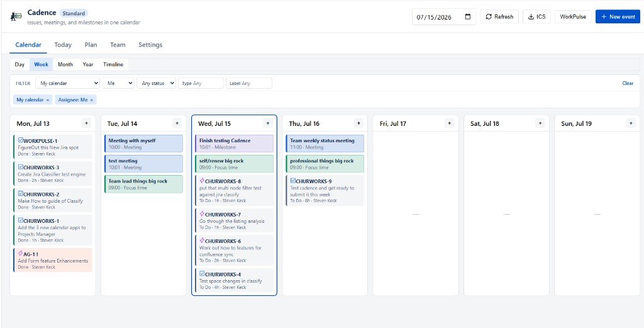This screenshot has height=328, width=644.
Task: Select the Year view
Action: click(x=88, y=65)
